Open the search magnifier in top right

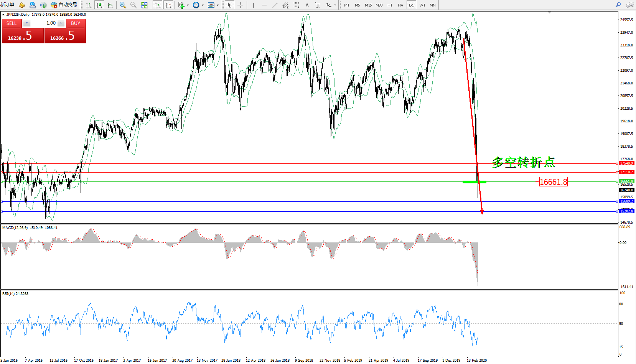618,5
